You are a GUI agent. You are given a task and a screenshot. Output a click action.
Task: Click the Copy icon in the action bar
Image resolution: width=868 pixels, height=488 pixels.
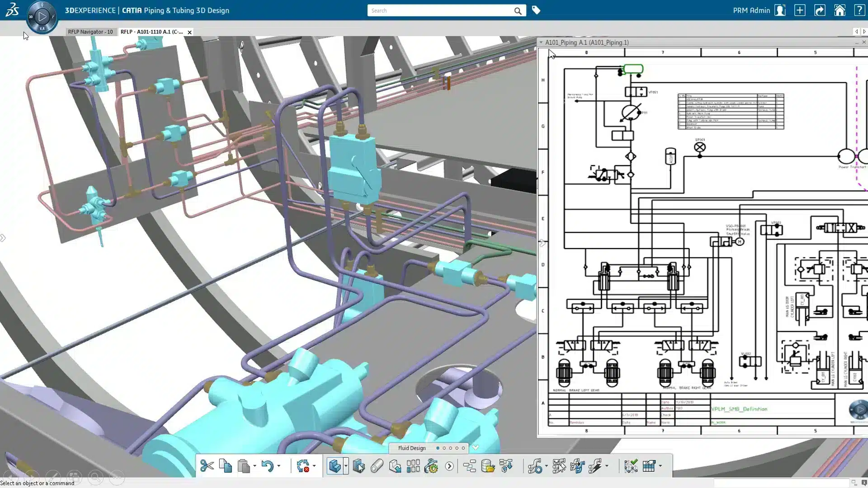point(226,466)
